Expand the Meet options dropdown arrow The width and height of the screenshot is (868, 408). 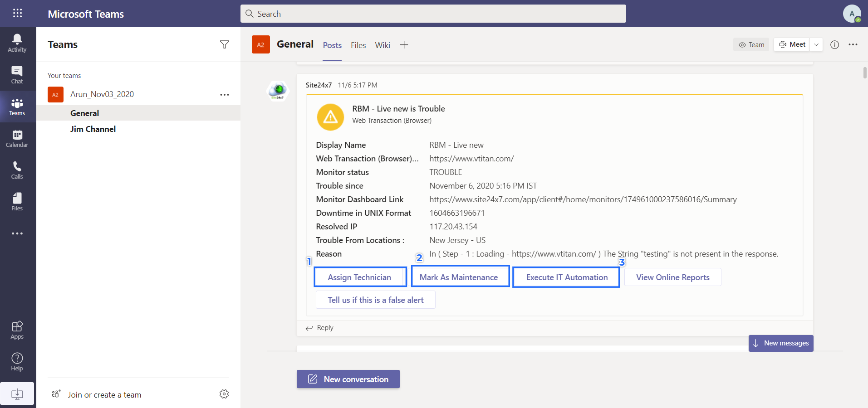pos(816,44)
